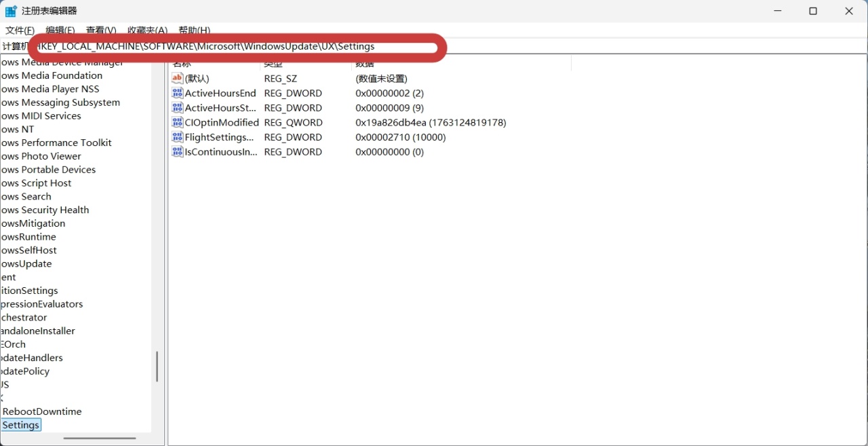Click the (数值未设置) data cell
This screenshot has height=446, width=868.
coord(381,79)
